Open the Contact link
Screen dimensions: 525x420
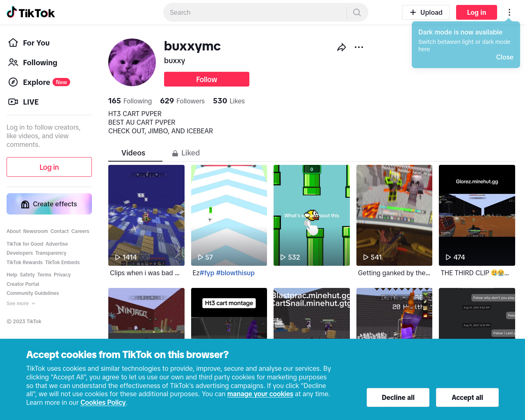click(x=59, y=231)
